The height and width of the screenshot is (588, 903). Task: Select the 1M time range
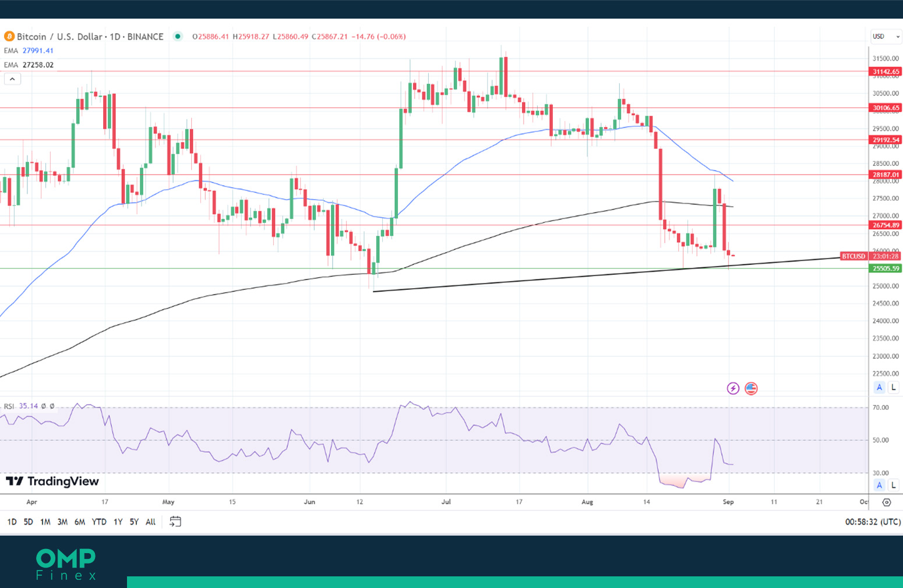(x=45, y=522)
